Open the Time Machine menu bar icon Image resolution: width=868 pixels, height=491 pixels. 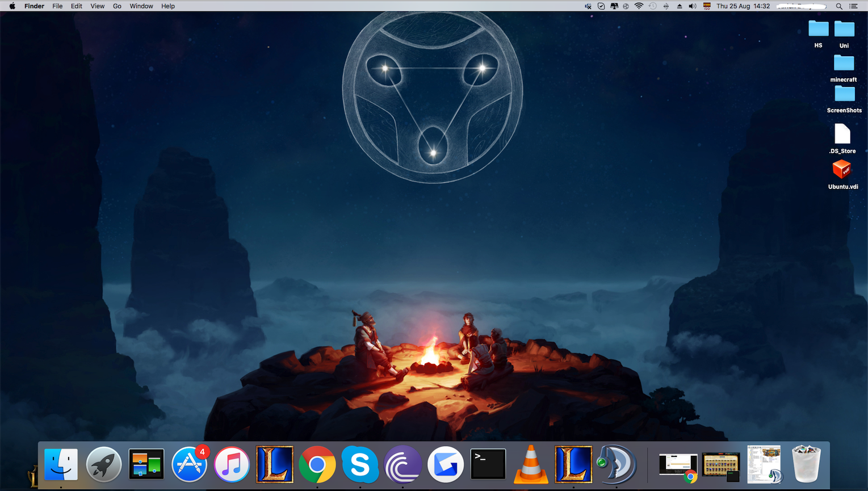click(652, 6)
